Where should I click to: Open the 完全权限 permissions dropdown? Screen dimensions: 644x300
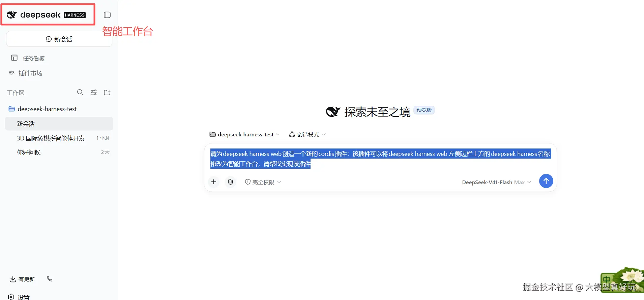(263, 182)
